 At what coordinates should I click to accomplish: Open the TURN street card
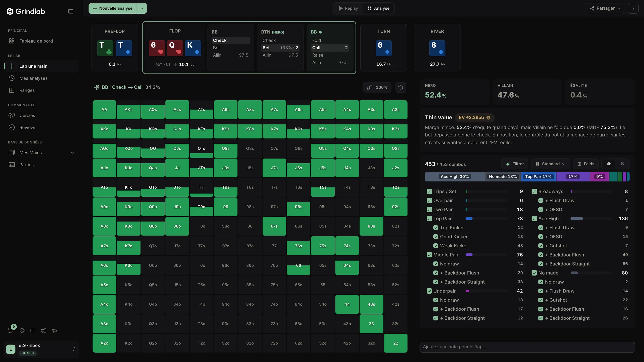point(383,48)
